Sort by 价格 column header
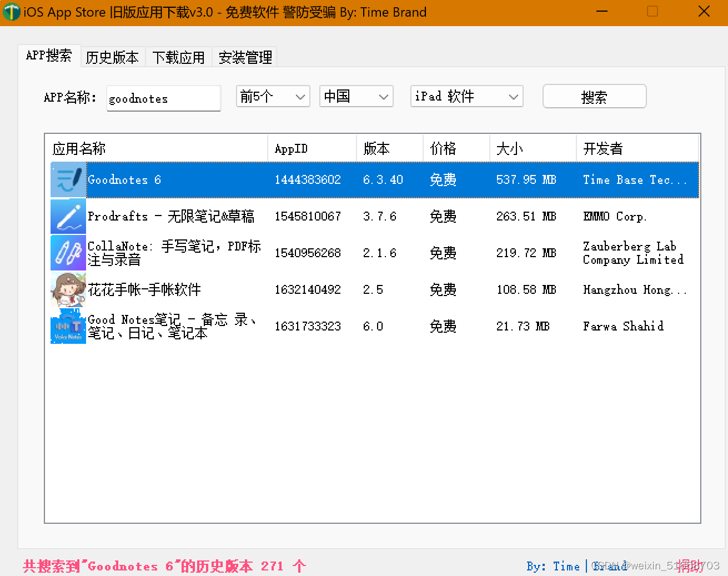 click(x=456, y=148)
